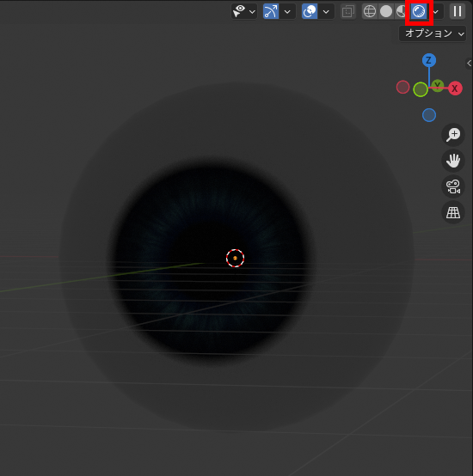Image resolution: width=473 pixels, height=476 pixels.
Task: Toggle X-Ray display icon
Action: coord(347,11)
